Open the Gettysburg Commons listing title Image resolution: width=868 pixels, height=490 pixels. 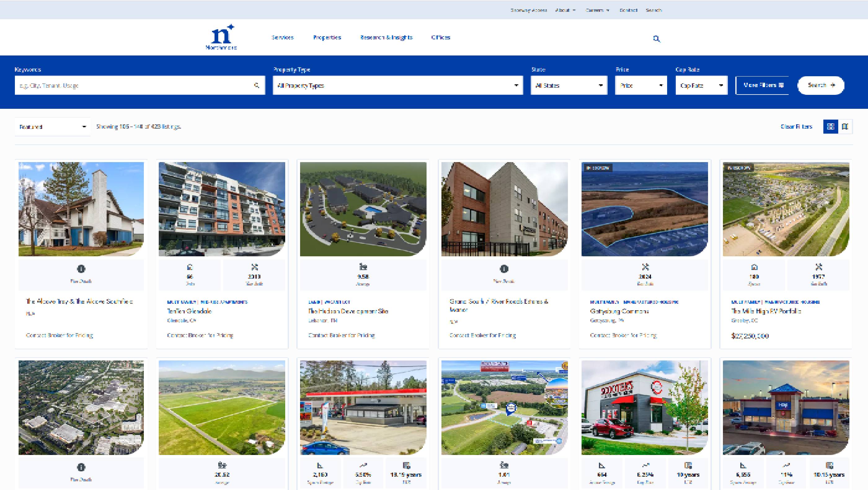pos(619,311)
